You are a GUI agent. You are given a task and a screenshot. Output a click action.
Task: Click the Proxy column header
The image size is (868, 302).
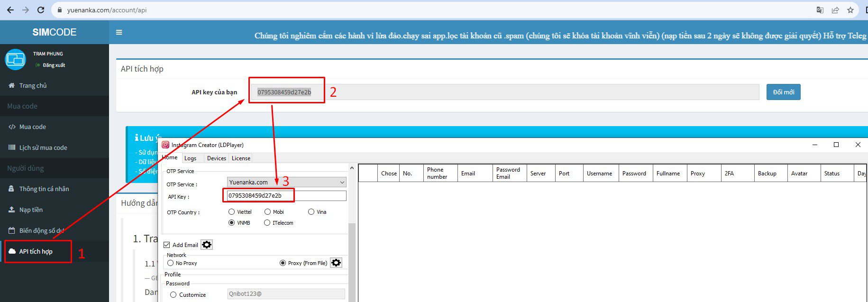pyautogui.click(x=704, y=173)
